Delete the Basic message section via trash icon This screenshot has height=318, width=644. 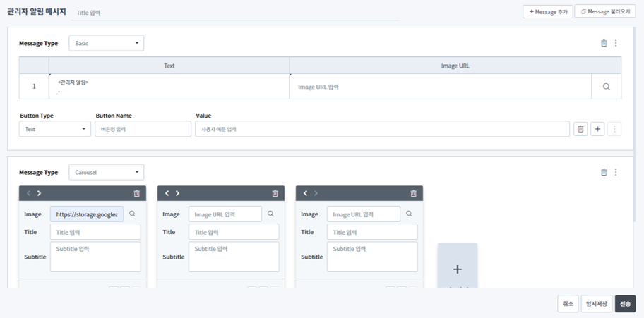(x=604, y=43)
